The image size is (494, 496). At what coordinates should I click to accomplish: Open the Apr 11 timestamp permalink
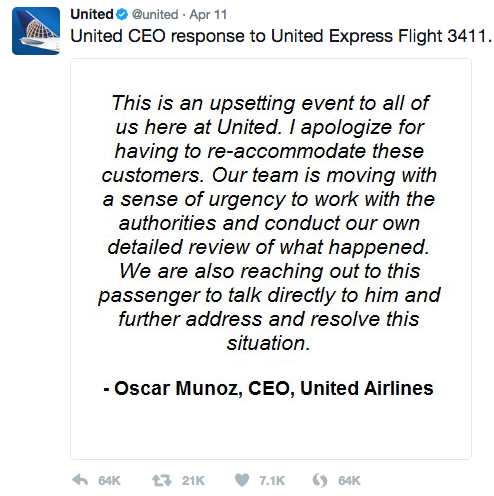coord(208,15)
